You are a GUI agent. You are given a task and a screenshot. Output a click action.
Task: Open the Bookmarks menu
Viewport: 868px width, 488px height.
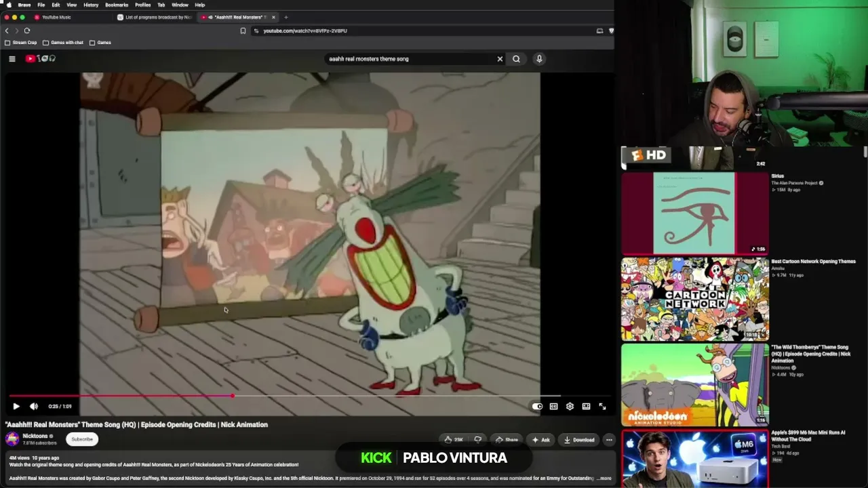click(117, 5)
